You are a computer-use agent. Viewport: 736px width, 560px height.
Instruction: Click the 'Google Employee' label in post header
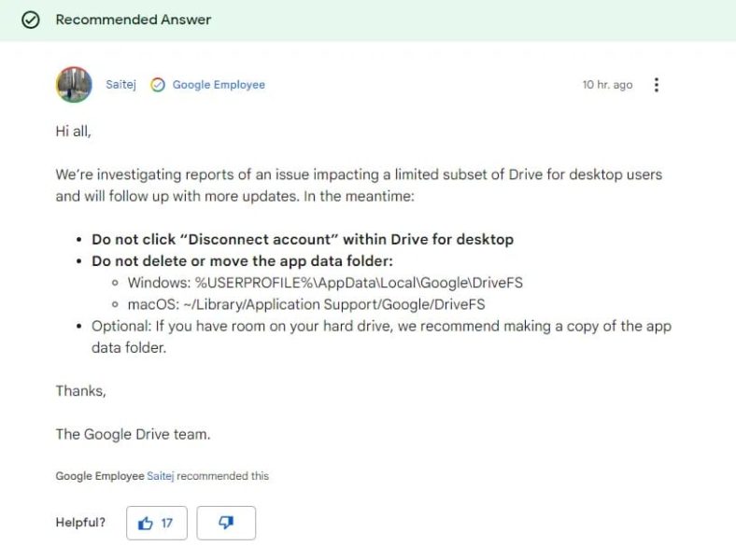point(219,85)
